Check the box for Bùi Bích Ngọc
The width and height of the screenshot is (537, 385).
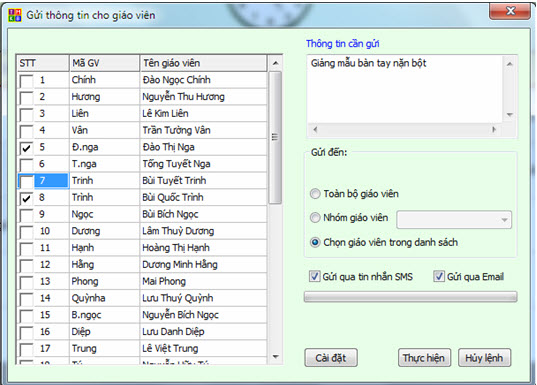pyautogui.click(x=26, y=215)
